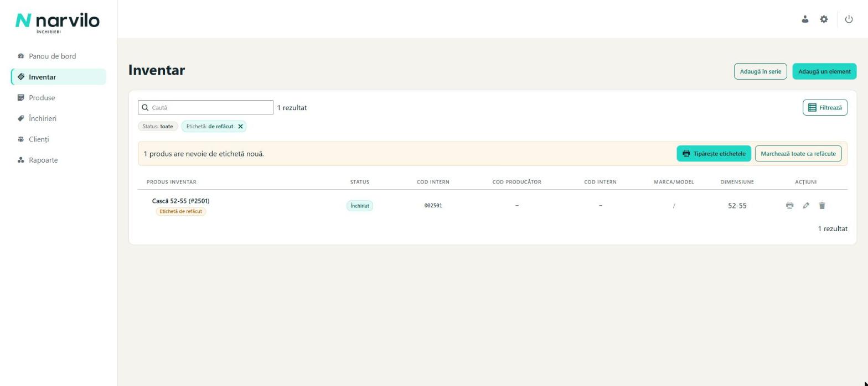The width and height of the screenshot is (868, 386).
Task: Click the 'Adaugă în serie' button
Action: click(x=760, y=71)
